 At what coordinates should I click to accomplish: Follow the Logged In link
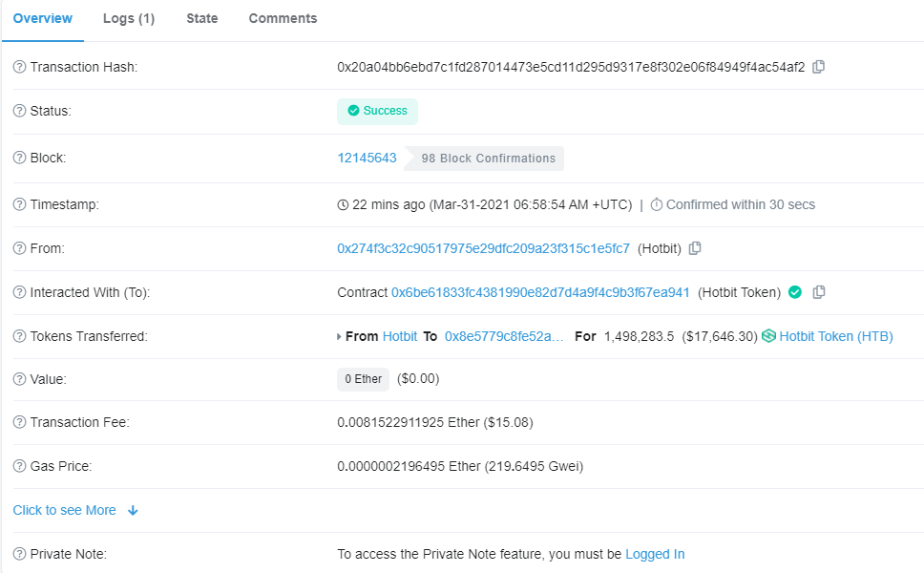click(655, 554)
